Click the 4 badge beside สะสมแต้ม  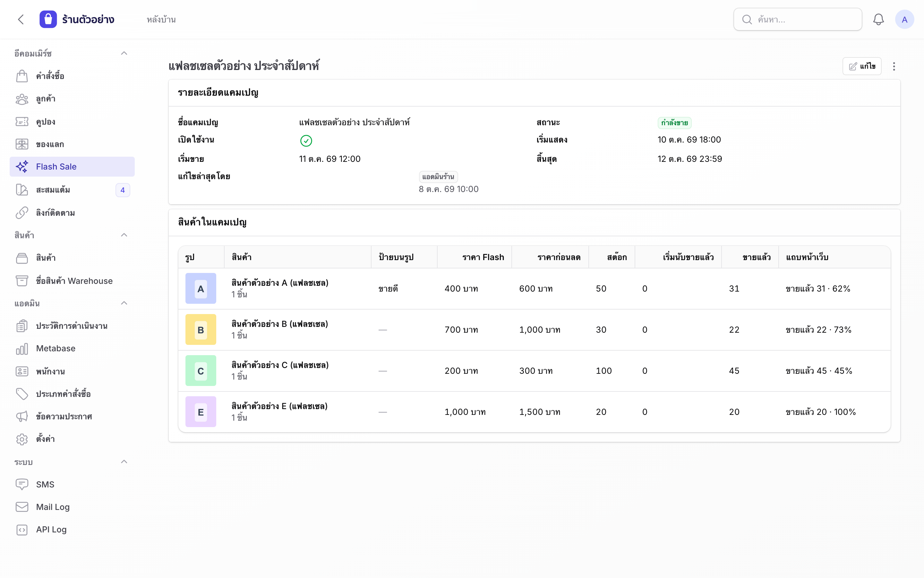123,190
